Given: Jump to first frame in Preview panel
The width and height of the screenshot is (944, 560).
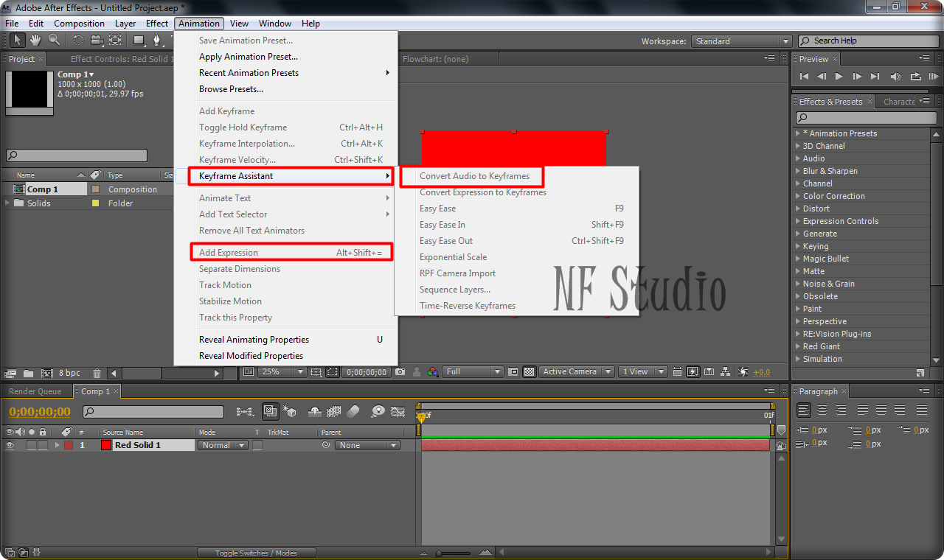Looking at the screenshot, I should [x=804, y=76].
